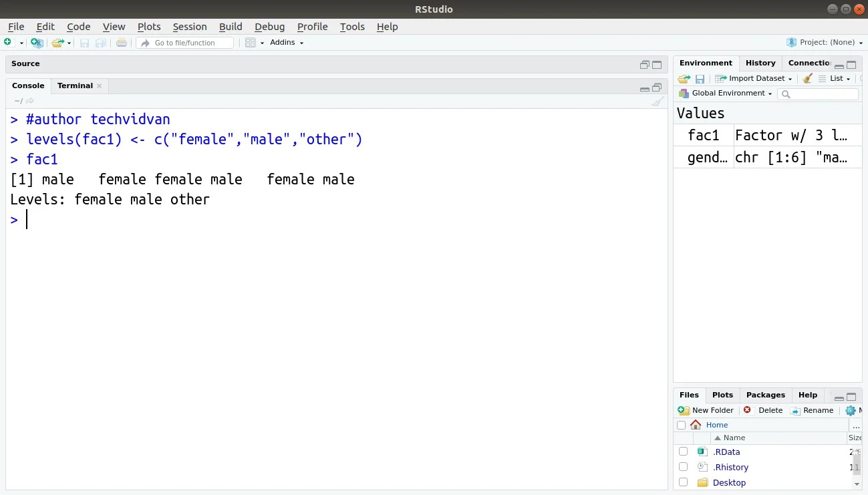
Task: Click the Create a Project icon
Action: click(x=37, y=43)
